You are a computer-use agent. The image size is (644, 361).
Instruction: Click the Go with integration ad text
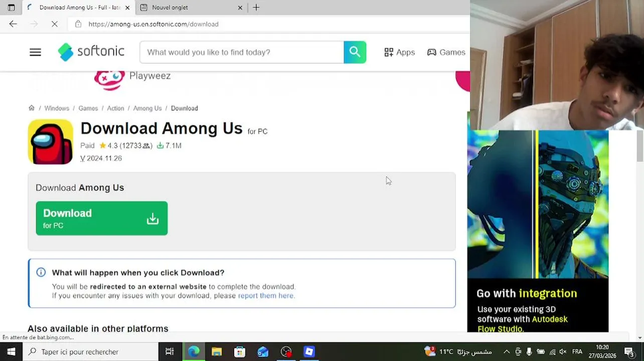(x=527, y=293)
